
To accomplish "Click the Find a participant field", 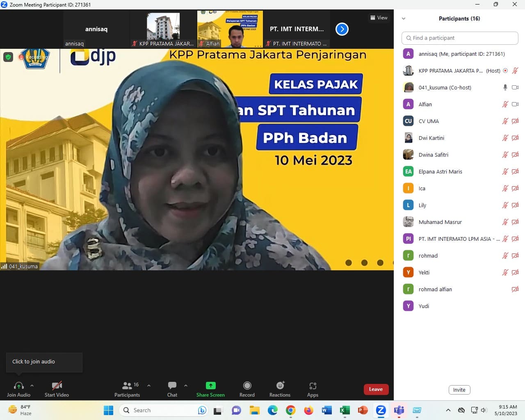I will (460, 38).
